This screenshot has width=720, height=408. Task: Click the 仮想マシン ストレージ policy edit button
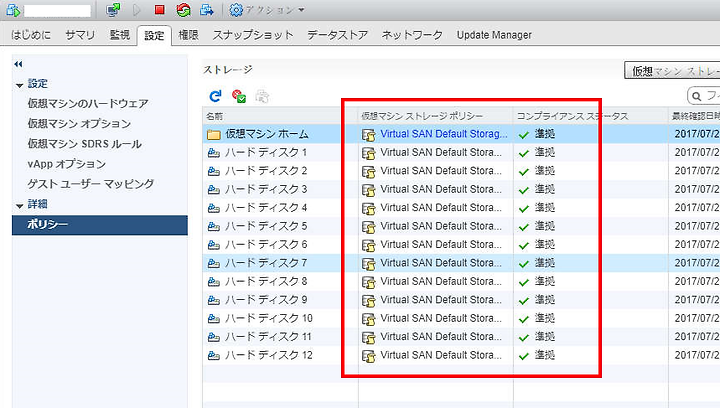[x=672, y=71]
